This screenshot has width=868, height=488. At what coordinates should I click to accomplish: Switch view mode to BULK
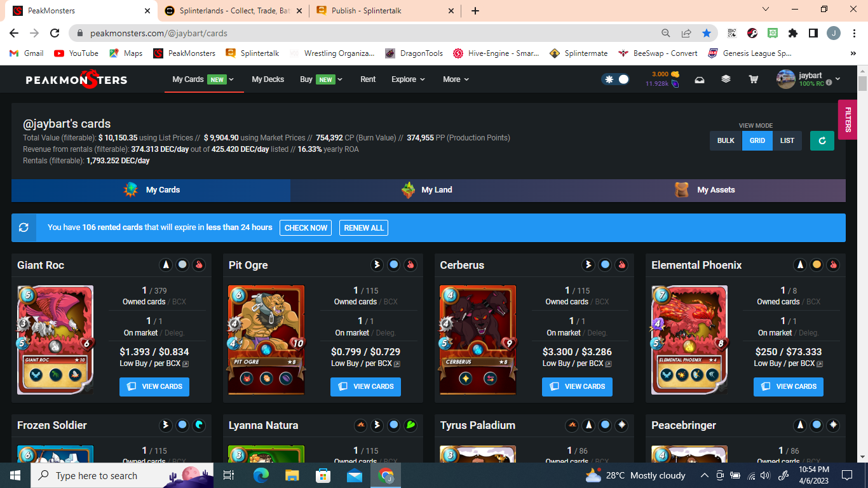[726, 140]
